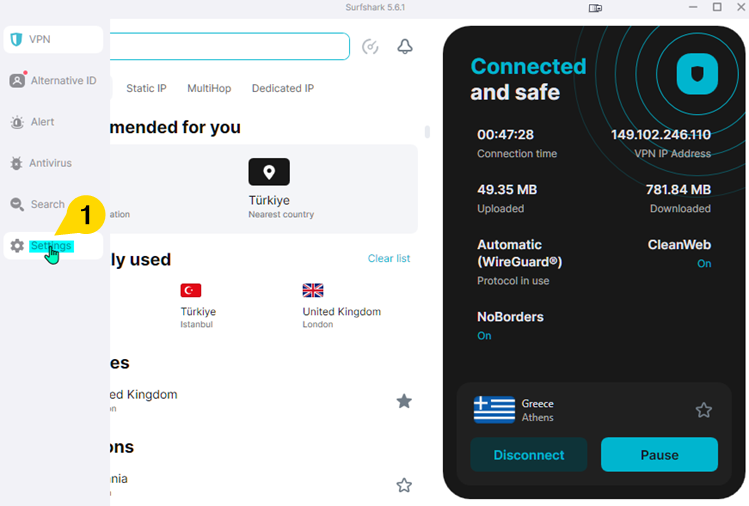The width and height of the screenshot is (749, 506).
Task: Switch to the Dedicated IP tab
Action: click(283, 88)
